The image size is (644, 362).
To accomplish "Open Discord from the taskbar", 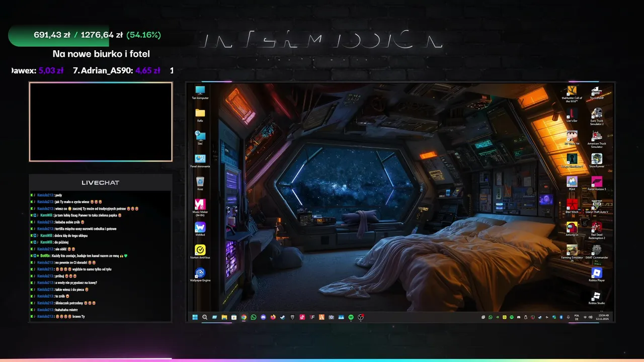I will [x=263, y=317].
